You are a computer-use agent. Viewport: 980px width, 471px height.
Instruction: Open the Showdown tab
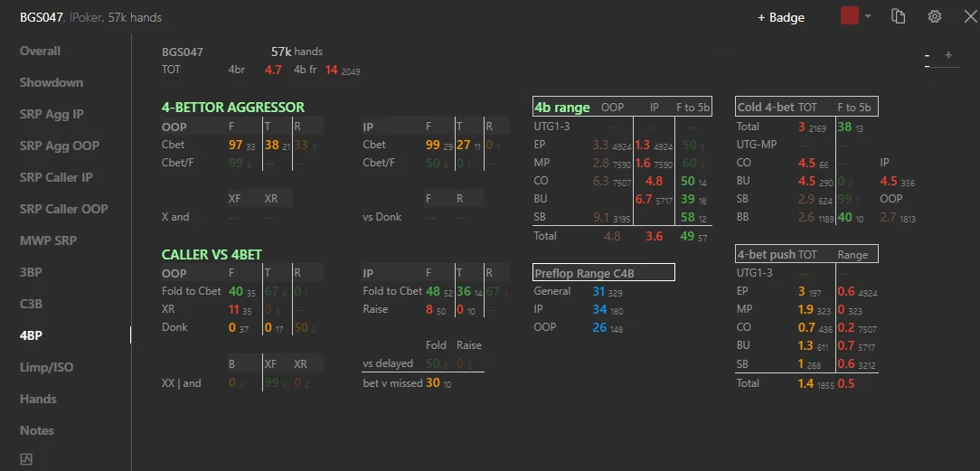tap(52, 82)
